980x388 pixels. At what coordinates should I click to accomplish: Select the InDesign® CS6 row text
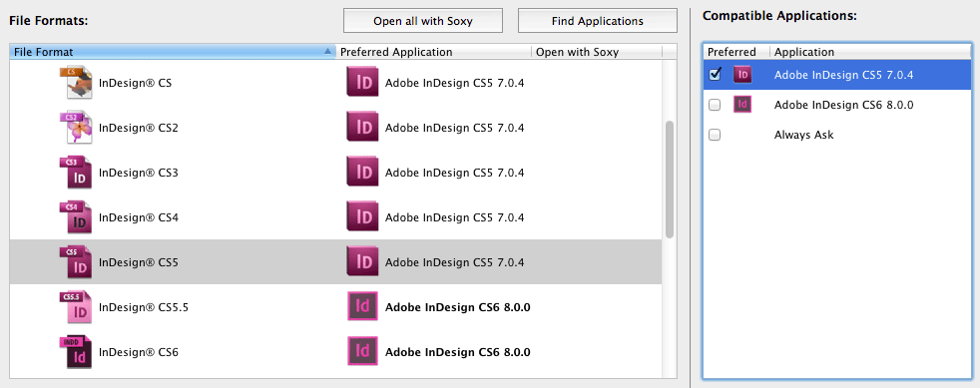click(139, 353)
